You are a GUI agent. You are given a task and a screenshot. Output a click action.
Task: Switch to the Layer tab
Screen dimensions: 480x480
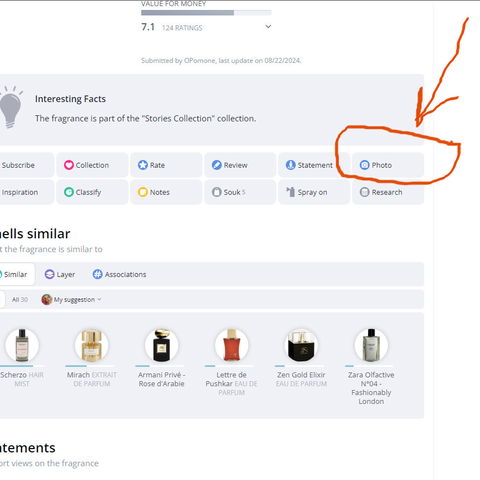point(60,274)
